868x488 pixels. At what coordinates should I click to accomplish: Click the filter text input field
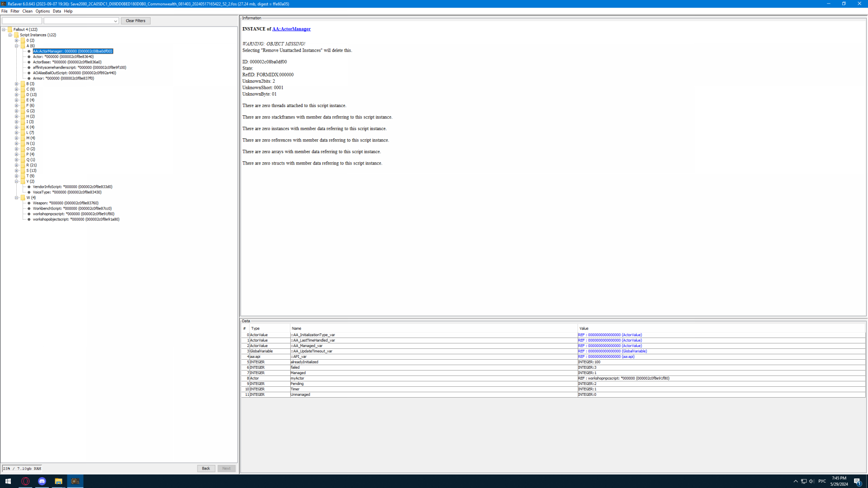22,21
